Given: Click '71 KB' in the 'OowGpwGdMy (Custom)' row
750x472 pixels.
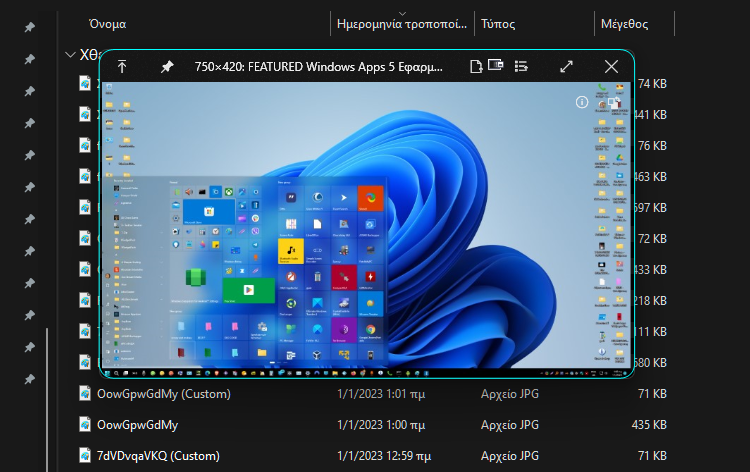Looking at the screenshot, I should tap(652, 394).
